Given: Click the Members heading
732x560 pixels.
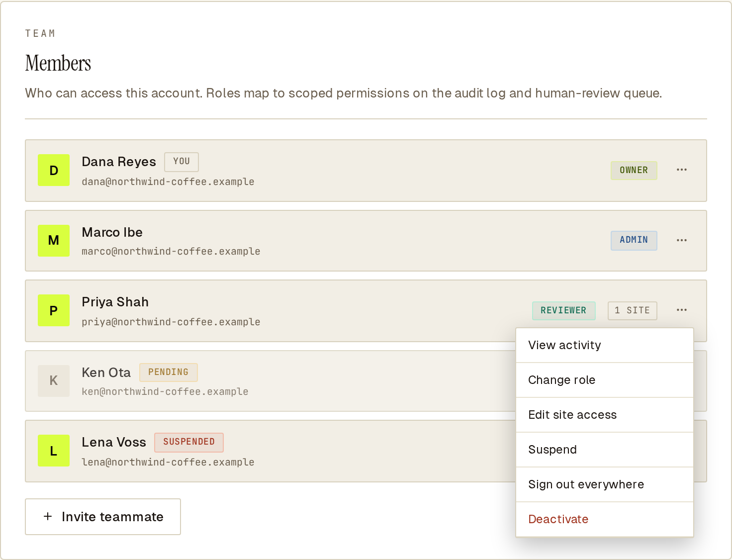Looking at the screenshot, I should pos(58,63).
